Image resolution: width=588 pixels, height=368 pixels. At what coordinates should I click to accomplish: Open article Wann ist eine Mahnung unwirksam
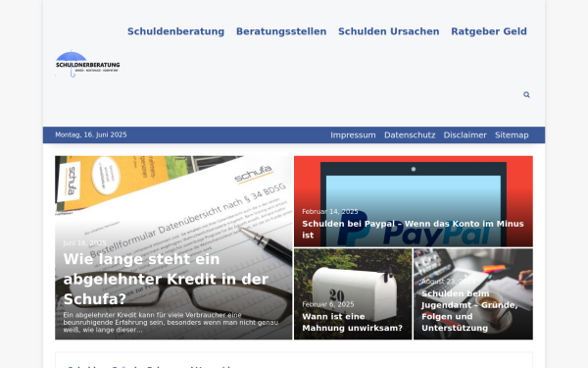click(352, 322)
